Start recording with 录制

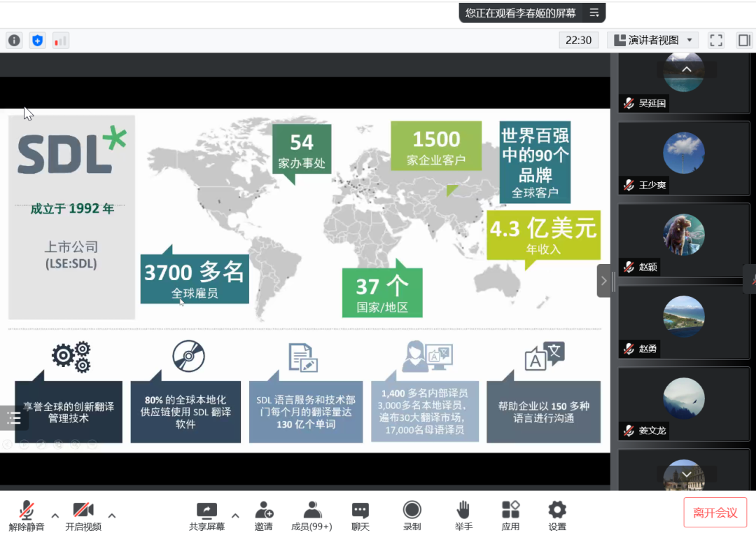[412, 515]
